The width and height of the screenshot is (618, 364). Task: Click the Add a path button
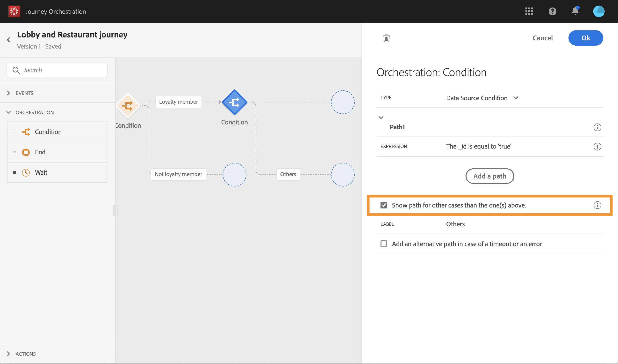point(489,176)
